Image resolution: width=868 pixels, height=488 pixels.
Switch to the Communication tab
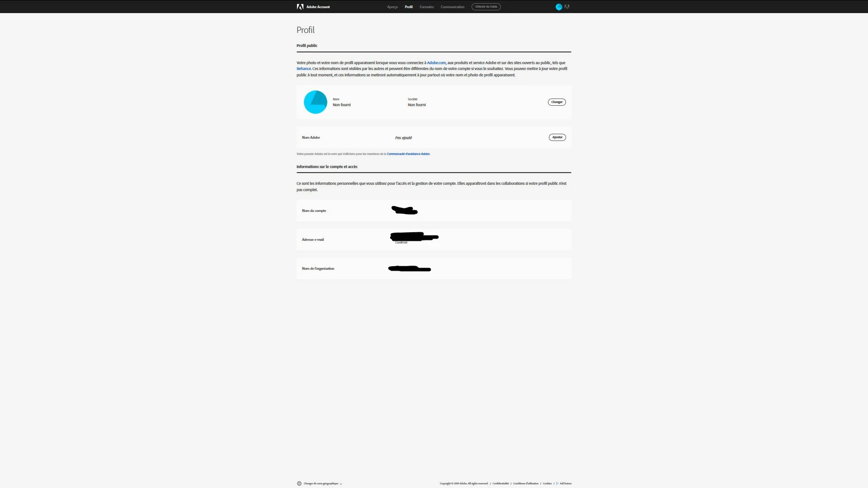[x=452, y=7]
